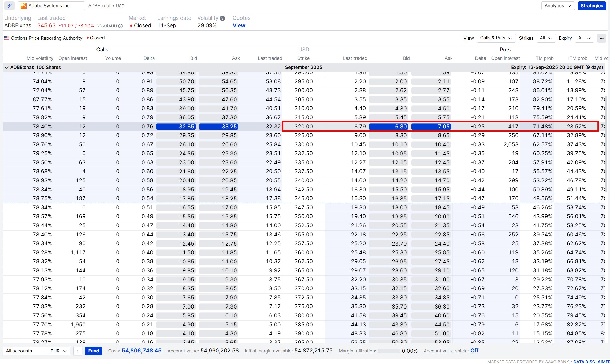Open the Volatility help question mark

click(222, 18)
